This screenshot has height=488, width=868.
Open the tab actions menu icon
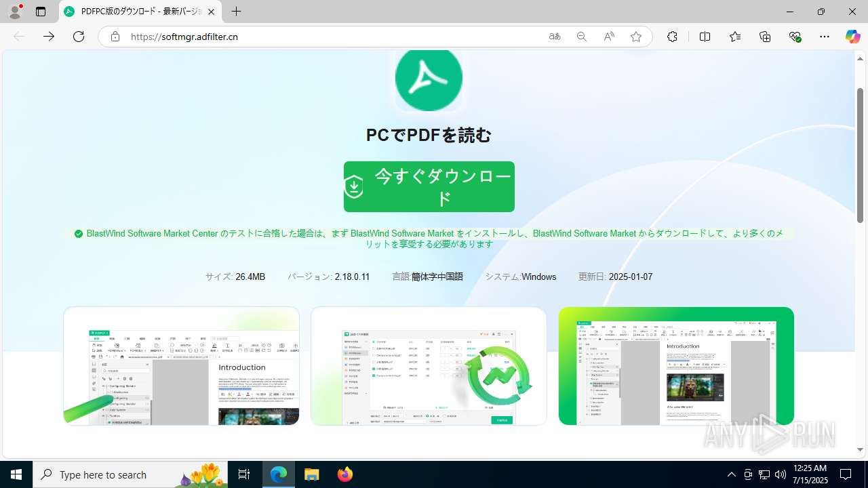(41, 12)
